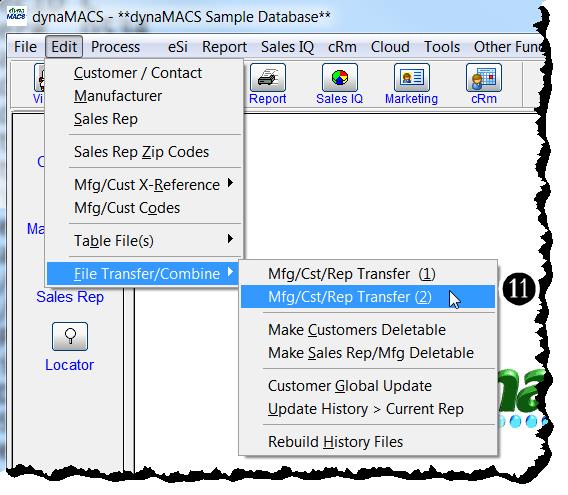The image size is (568, 495).
Task: Click the Report printer toolbar icon
Action: pos(268,78)
